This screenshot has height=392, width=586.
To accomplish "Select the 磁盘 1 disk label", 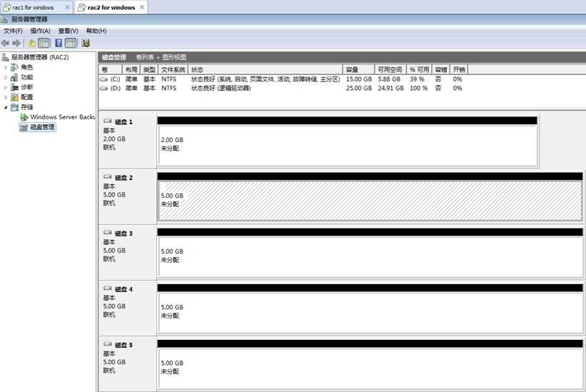I will pyautogui.click(x=123, y=122).
